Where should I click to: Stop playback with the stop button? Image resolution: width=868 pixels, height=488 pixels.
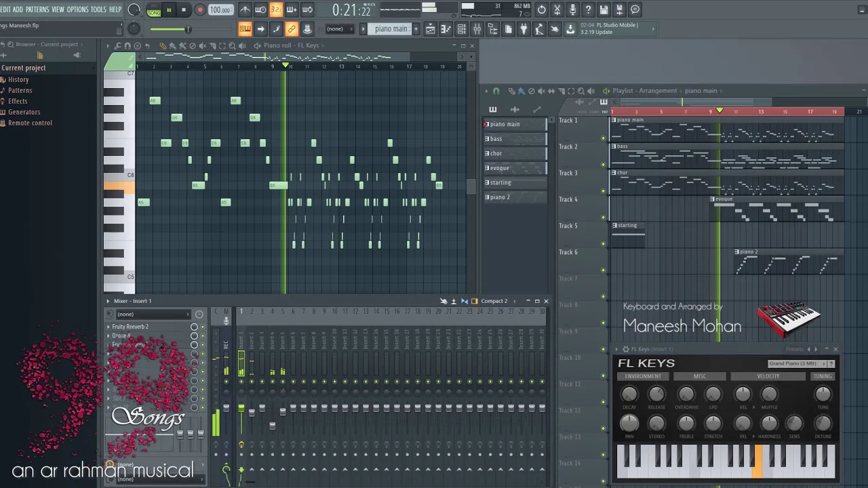coord(183,9)
